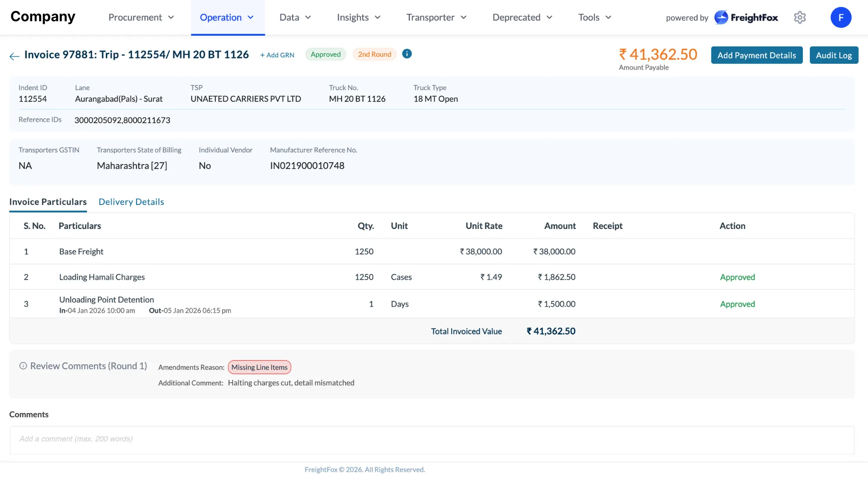This screenshot has height=477, width=868.
Task: Open the Audit Log
Action: (834, 55)
